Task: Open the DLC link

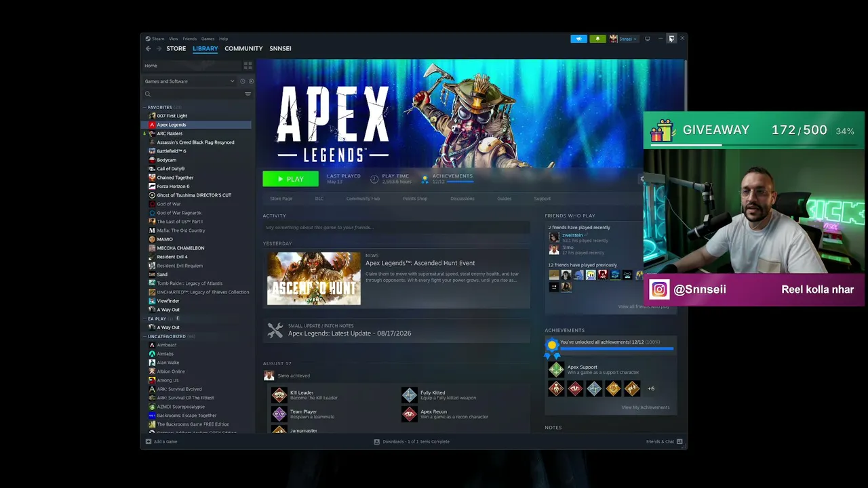Action: [319, 199]
